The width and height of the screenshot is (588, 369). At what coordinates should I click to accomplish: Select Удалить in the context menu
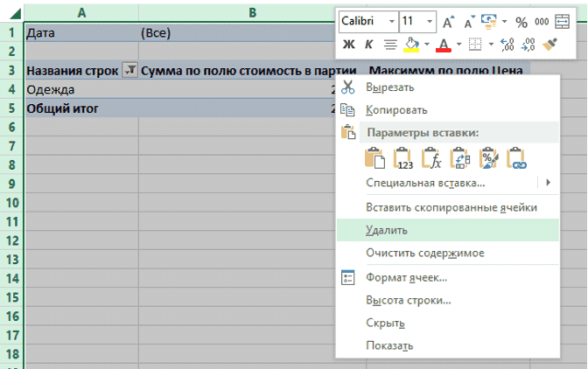[x=386, y=230]
